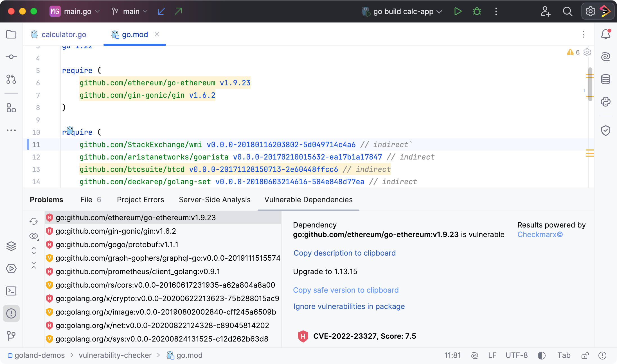Screen dimensions: 617x364
Task: Refresh the vulnerable dependencies list
Action: tap(34, 222)
